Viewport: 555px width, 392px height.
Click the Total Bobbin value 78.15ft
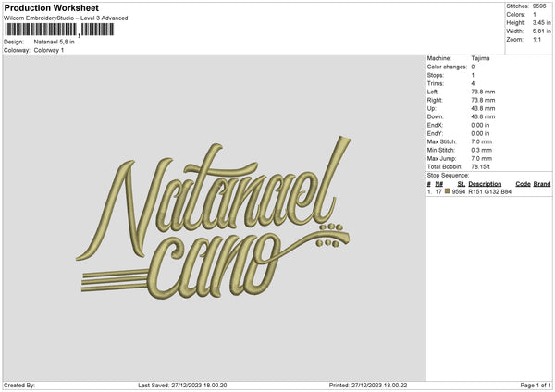click(480, 167)
